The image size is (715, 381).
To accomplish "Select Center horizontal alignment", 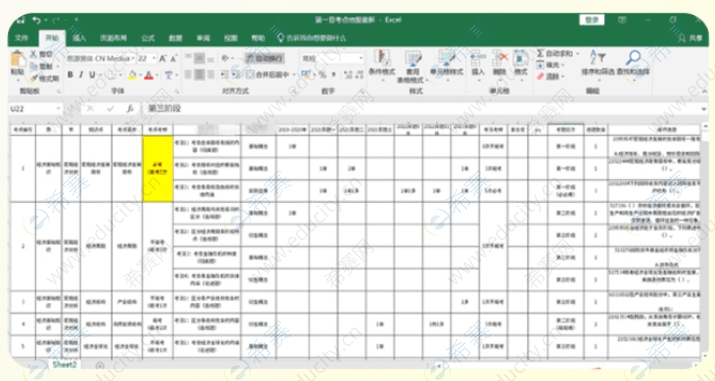I will point(199,75).
